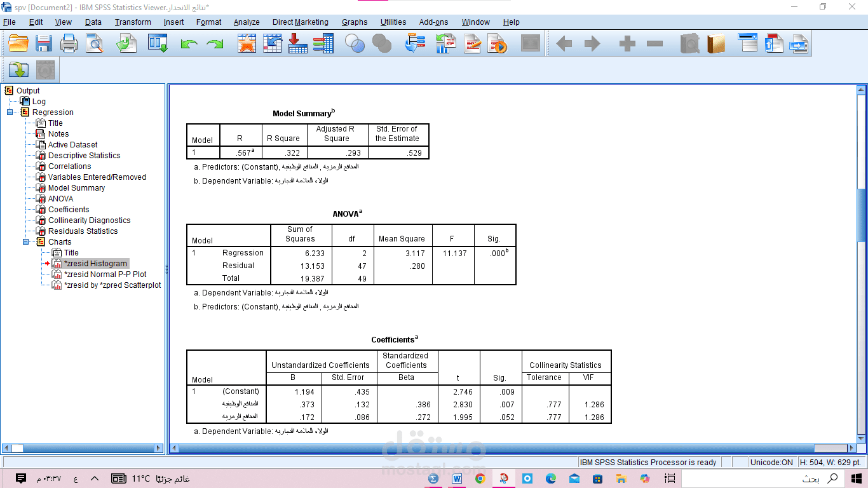Select Variables Entered/Removed outline item
Image resolution: width=868 pixels, height=488 pixels.
coord(97,177)
